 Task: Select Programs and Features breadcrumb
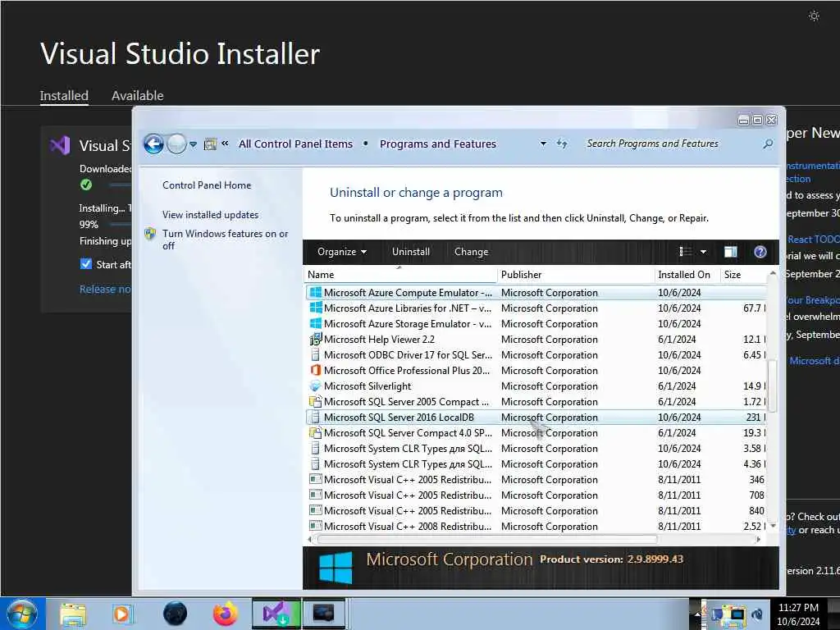point(438,144)
